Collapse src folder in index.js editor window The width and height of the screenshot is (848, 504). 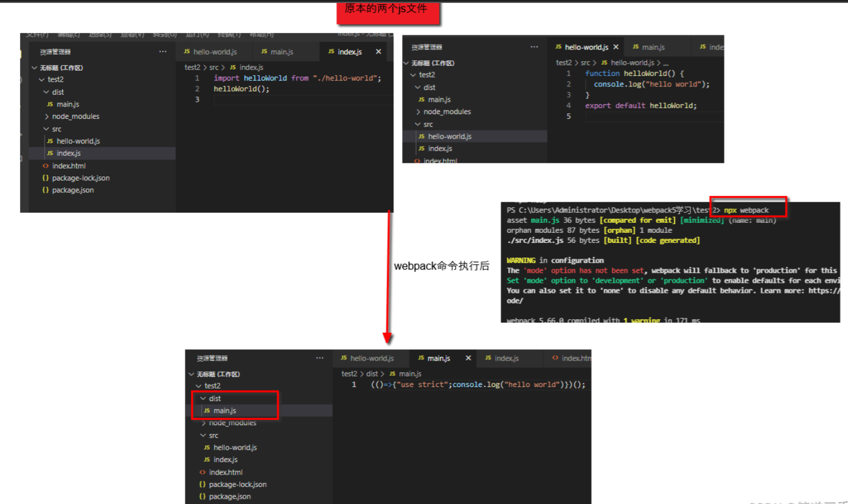[x=46, y=129]
